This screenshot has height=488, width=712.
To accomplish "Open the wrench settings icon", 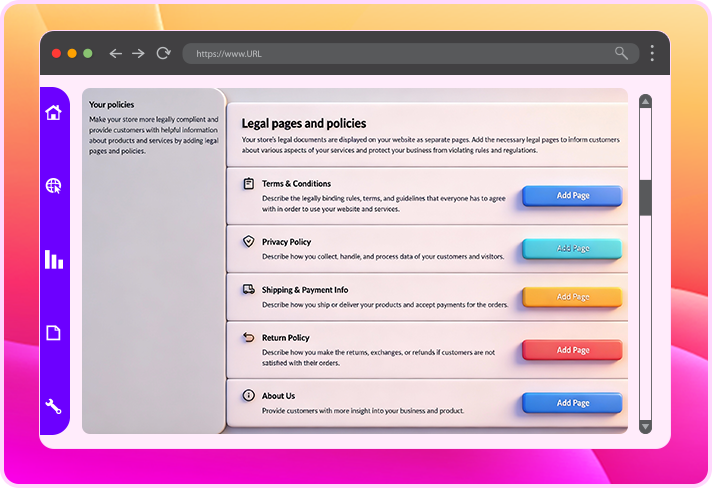I will coord(54,406).
